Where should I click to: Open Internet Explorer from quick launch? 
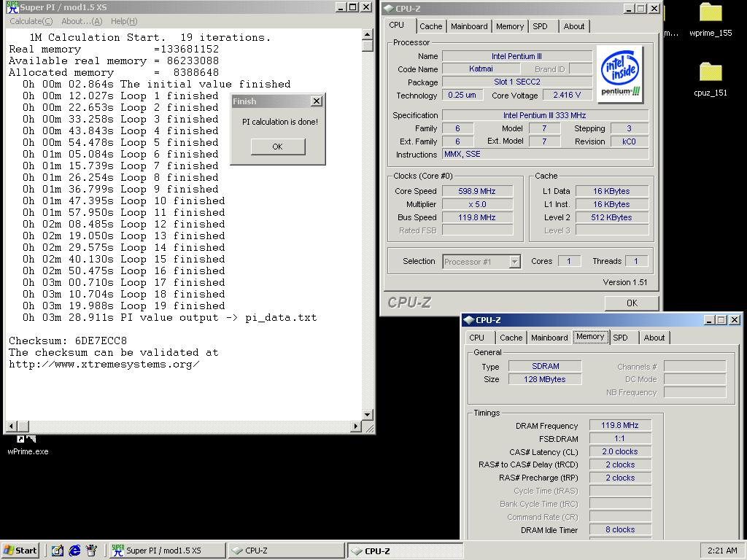click(x=74, y=551)
